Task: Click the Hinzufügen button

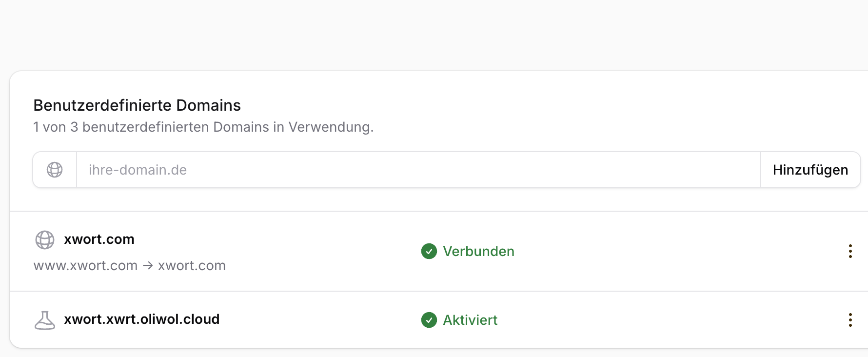Action: point(810,170)
